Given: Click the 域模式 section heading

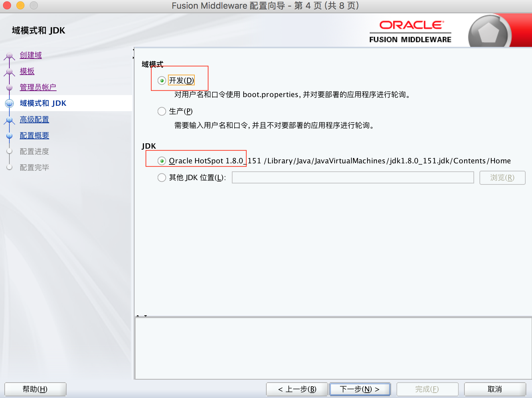Looking at the screenshot, I should pyautogui.click(x=153, y=64).
